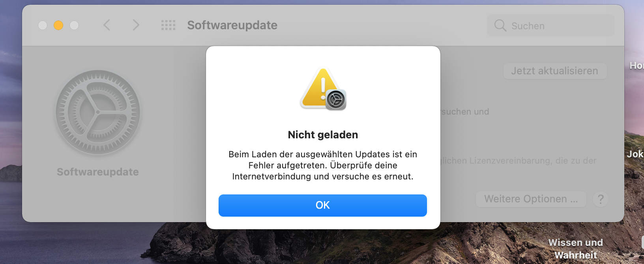Viewport: 644px width, 264px height.
Task: Open Weitere Optionen ... settings
Action: (531, 199)
